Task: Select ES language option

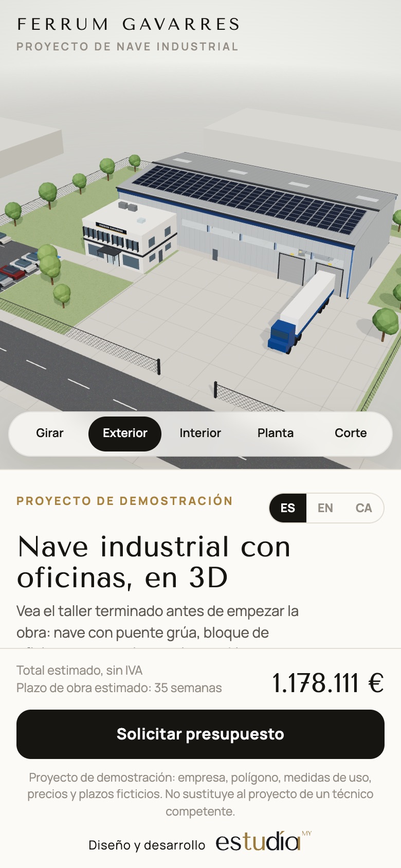Action: [288, 508]
